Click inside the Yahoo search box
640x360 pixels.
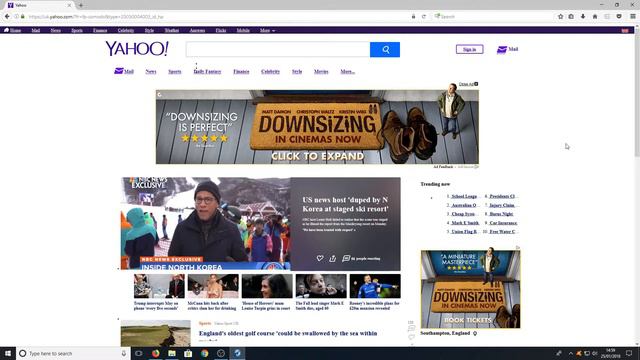click(x=278, y=50)
